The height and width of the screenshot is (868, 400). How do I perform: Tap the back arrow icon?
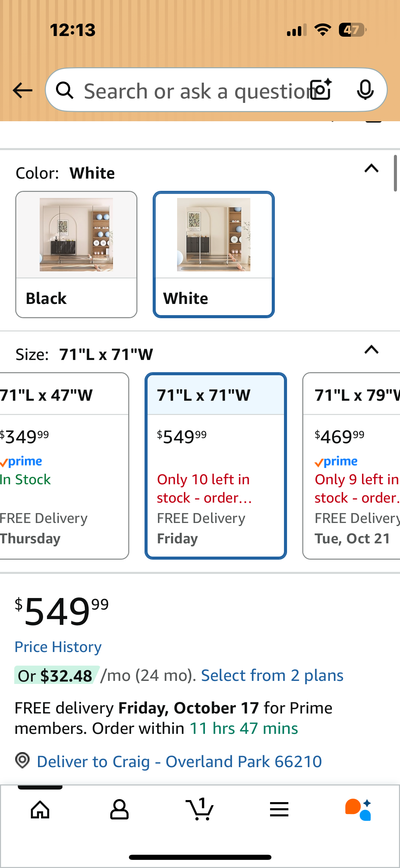(x=22, y=91)
